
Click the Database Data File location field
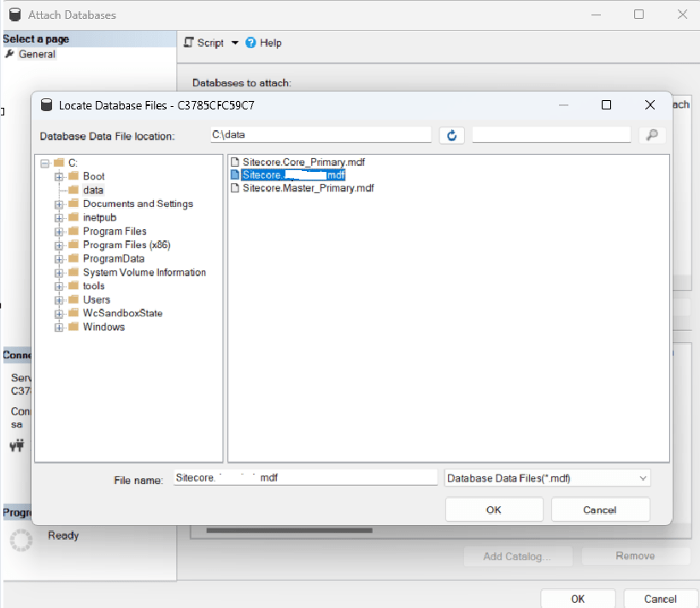tap(320, 135)
